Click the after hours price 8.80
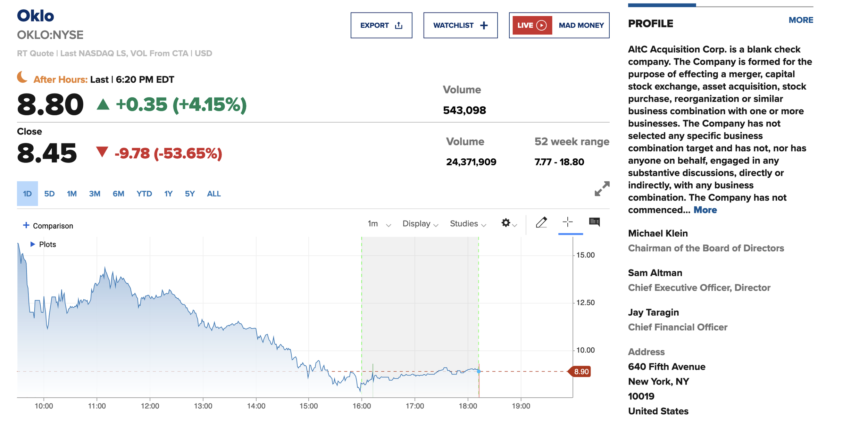 (50, 104)
